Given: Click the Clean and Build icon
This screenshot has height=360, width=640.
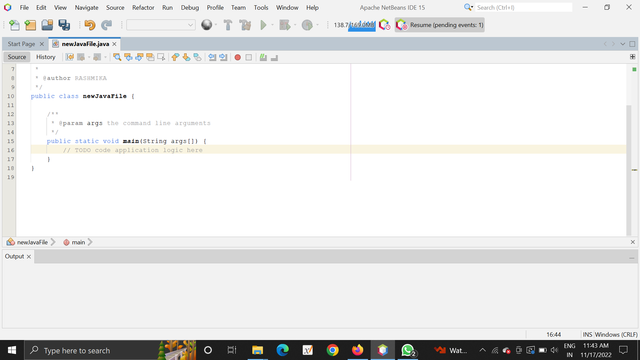Looking at the screenshot, I should (x=245, y=25).
